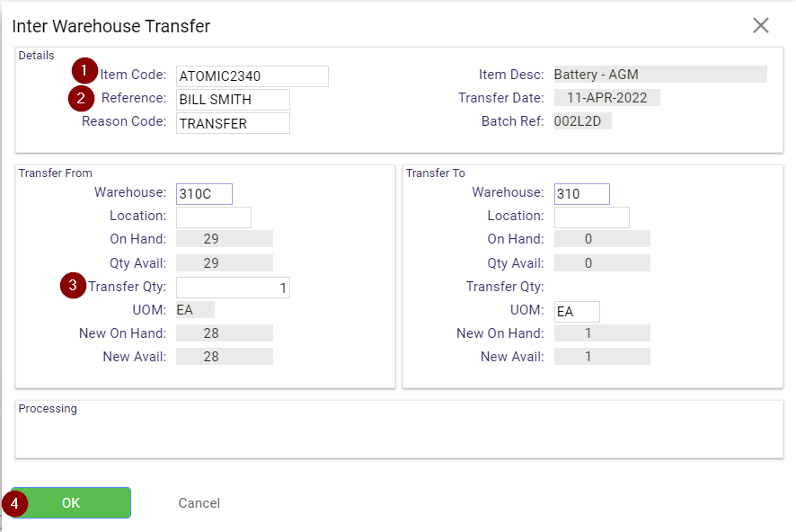796x532 pixels.
Task: Click the Transfer To Location field
Action: tap(592, 217)
